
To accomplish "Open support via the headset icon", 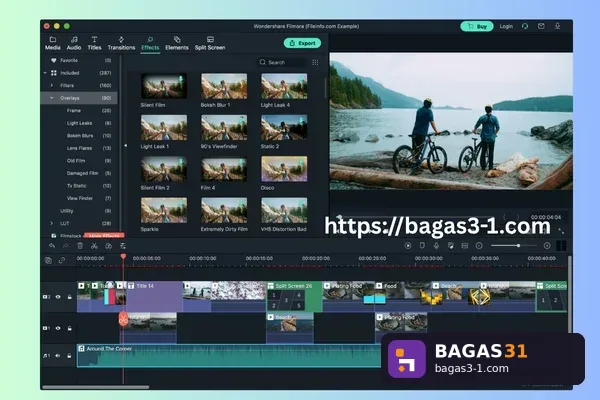I will [x=525, y=26].
